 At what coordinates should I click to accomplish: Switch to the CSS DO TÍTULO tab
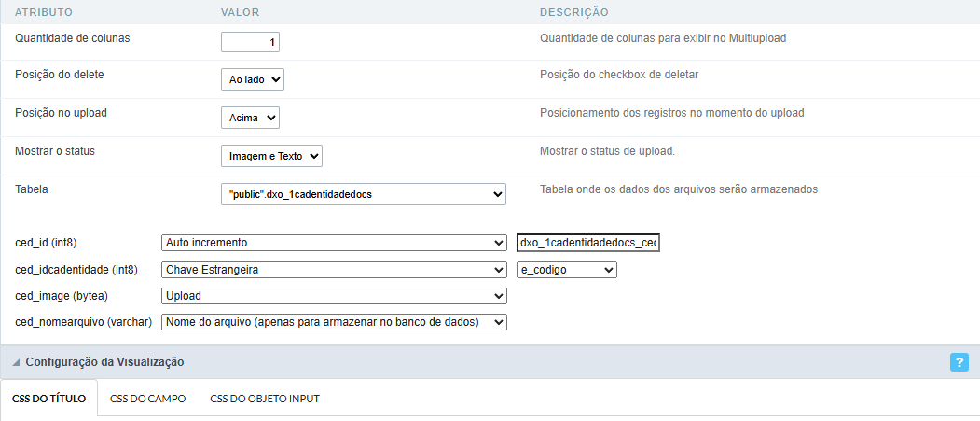coord(48,399)
